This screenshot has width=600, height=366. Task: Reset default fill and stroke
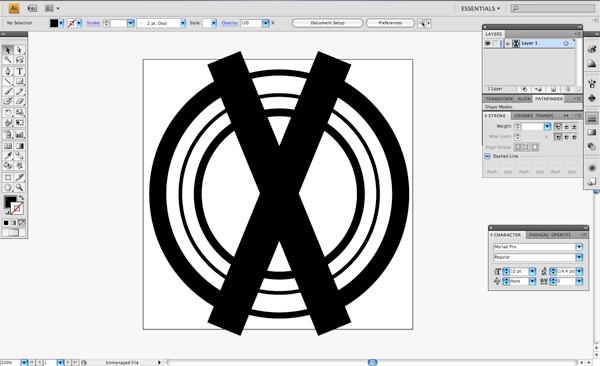7,211
